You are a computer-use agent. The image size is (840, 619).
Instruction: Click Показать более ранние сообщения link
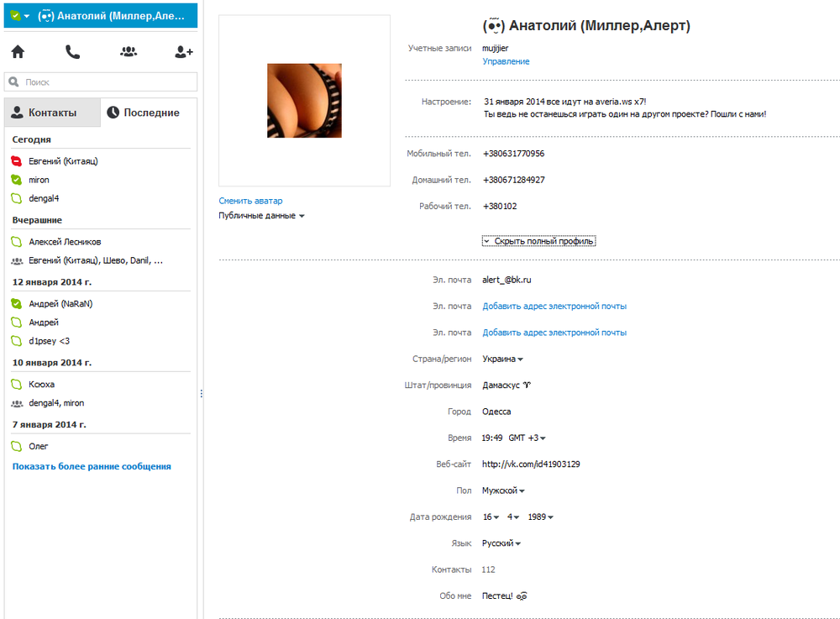92,466
